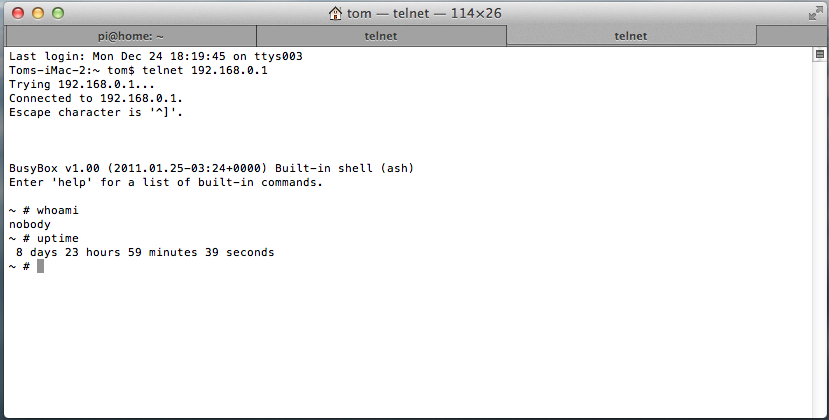829x420 pixels.
Task: Click the 'nobody' output text
Action: [x=29, y=225]
